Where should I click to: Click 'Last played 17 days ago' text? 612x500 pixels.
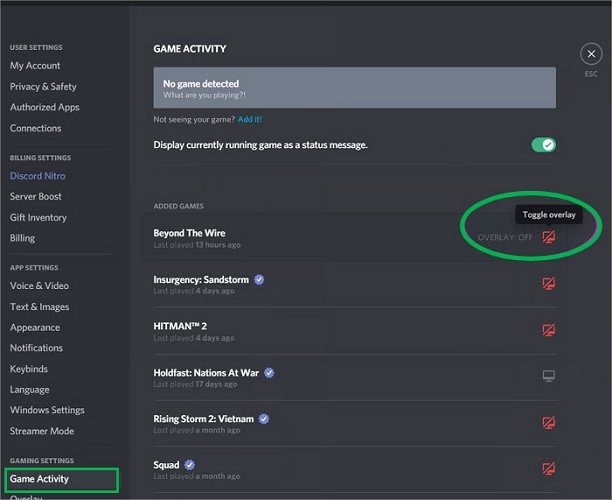click(x=195, y=384)
